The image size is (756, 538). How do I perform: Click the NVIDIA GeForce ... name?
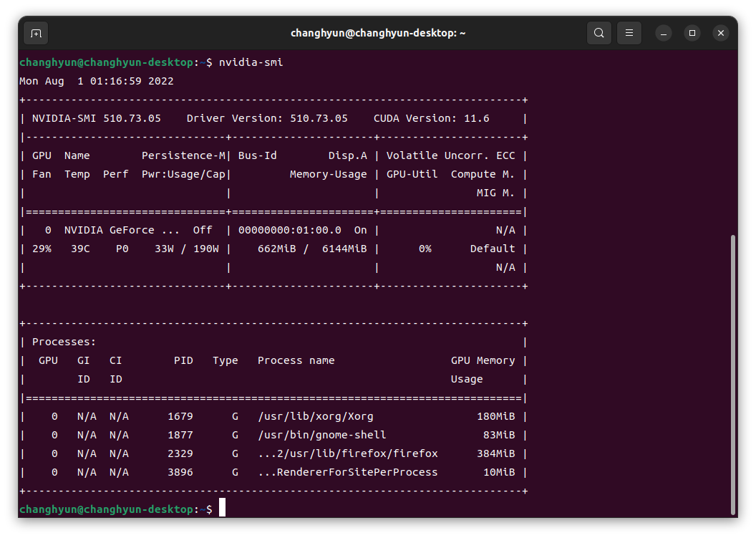122,230
